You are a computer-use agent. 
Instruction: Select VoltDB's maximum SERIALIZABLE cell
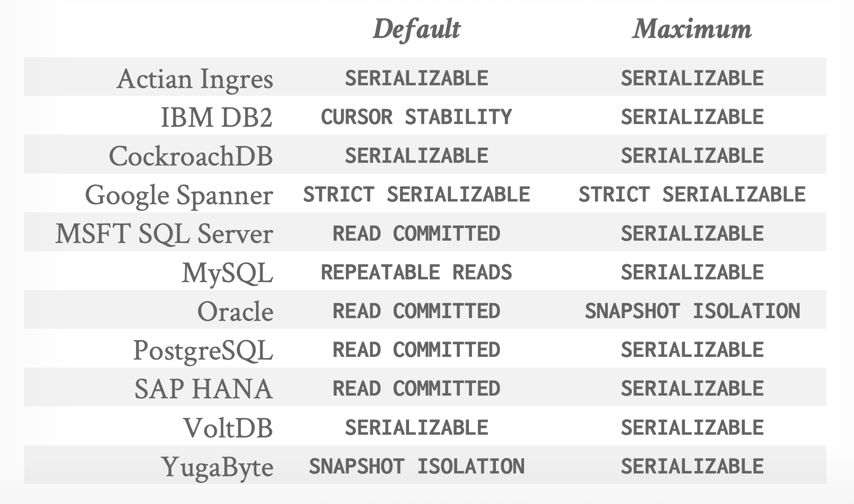692,427
